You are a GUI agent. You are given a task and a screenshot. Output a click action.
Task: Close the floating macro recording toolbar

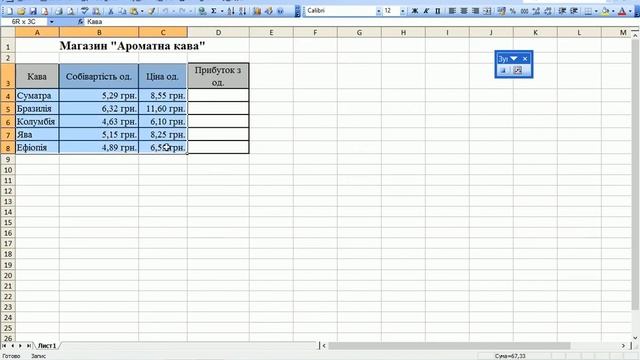(x=525, y=59)
